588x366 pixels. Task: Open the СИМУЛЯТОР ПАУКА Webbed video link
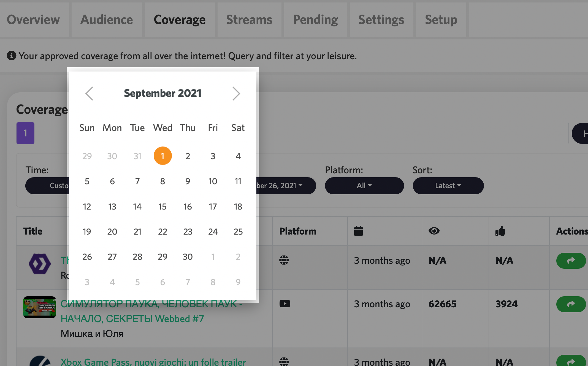click(151, 311)
